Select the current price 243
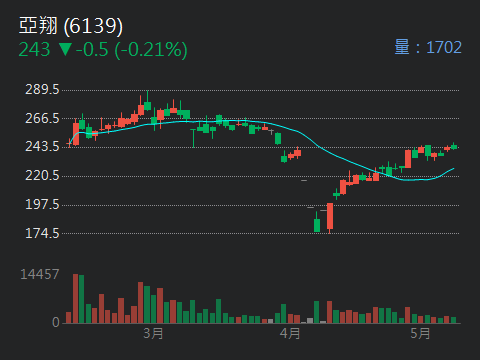 [x=34, y=49]
